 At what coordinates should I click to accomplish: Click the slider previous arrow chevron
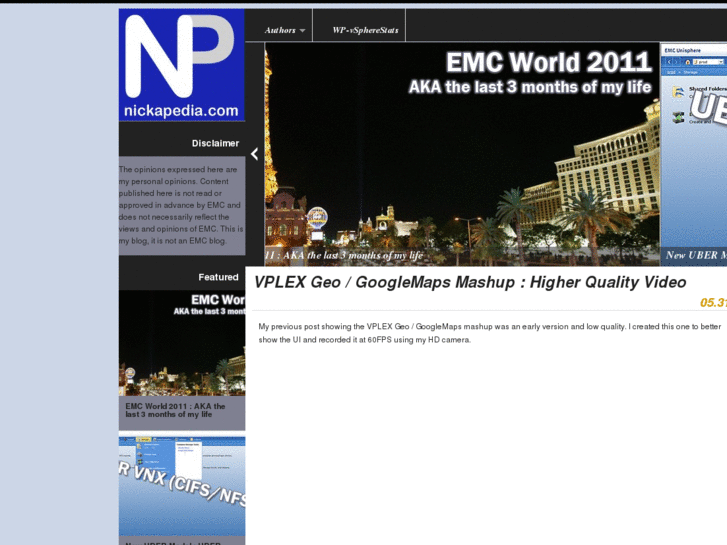coord(255,154)
